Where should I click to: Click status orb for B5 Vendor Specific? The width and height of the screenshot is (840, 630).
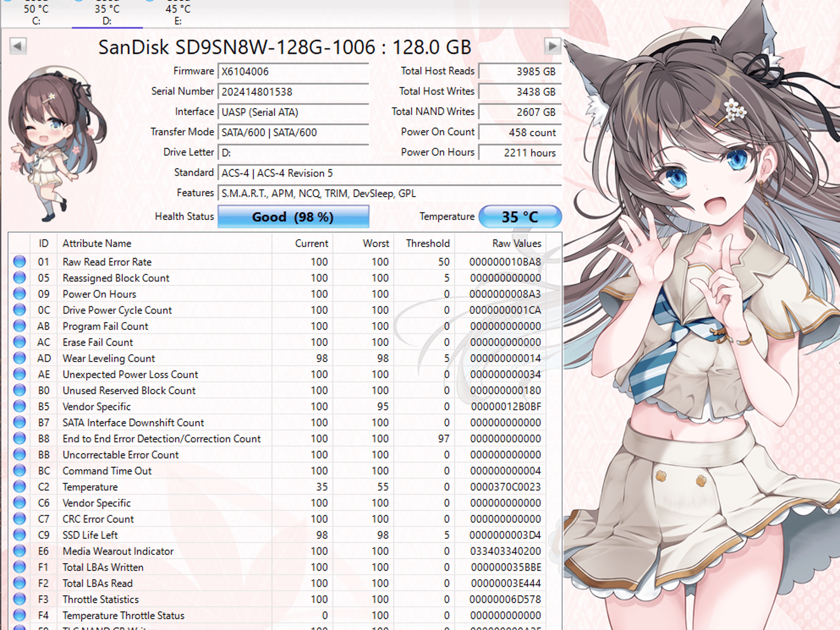pos(19,406)
